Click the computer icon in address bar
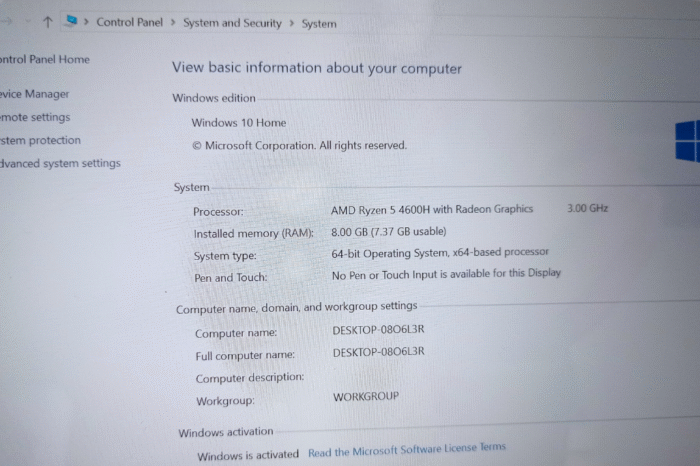This screenshot has width=700, height=466. coord(71,21)
